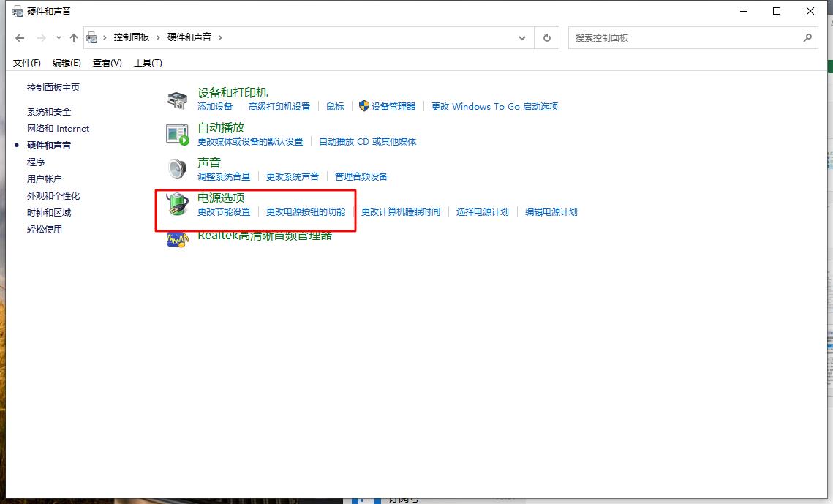Click the Sound (声音) speaker icon

coord(177,169)
